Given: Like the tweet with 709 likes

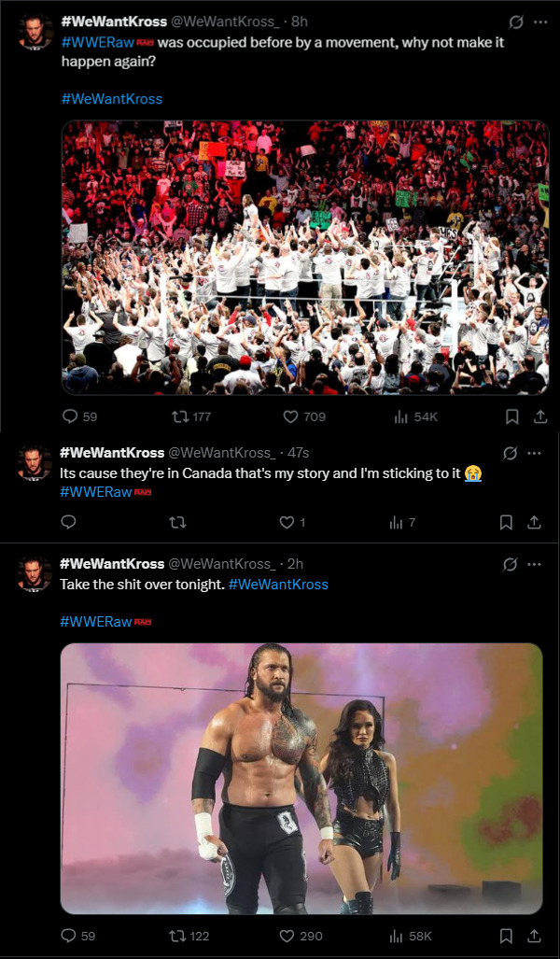Looking at the screenshot, I should coord(290,416).
